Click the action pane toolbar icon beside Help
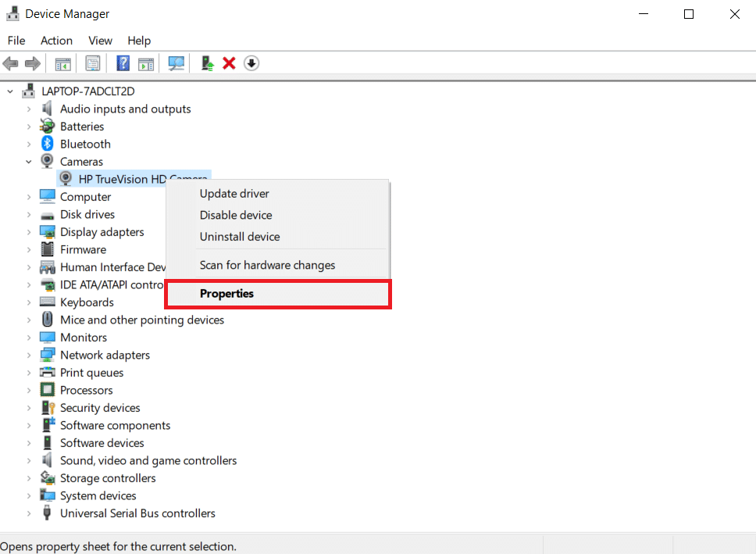Screen dimensions: 756x554 point(145,64)
